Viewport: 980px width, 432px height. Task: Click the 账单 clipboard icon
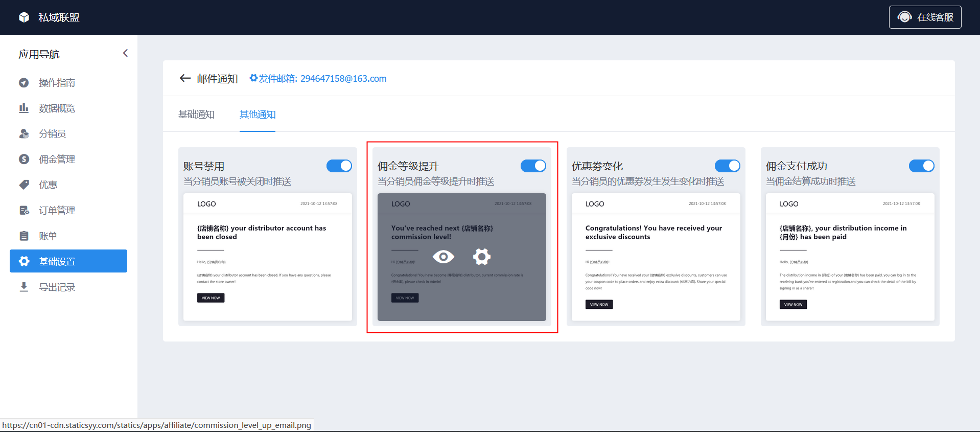pyautogui.click(x=24, y=236)
